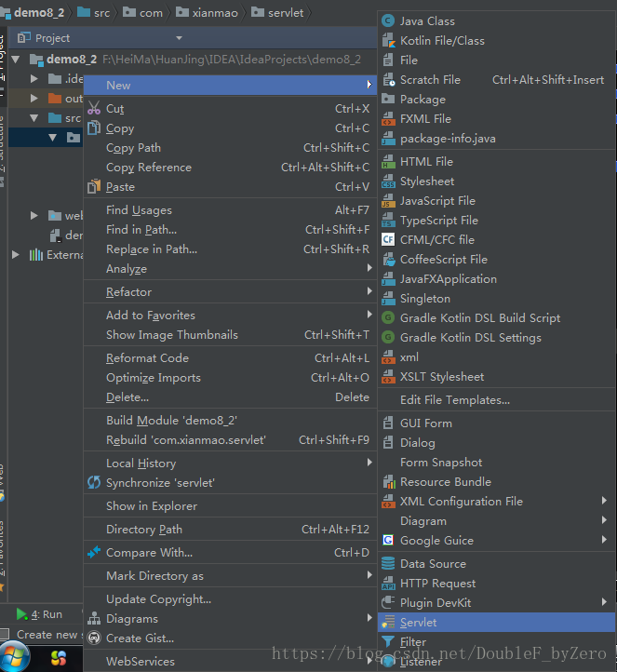This screenshot has height=672, width=617.
Task: Open the XML Configuration File submenu arrow
Action: tap(604, 500)
